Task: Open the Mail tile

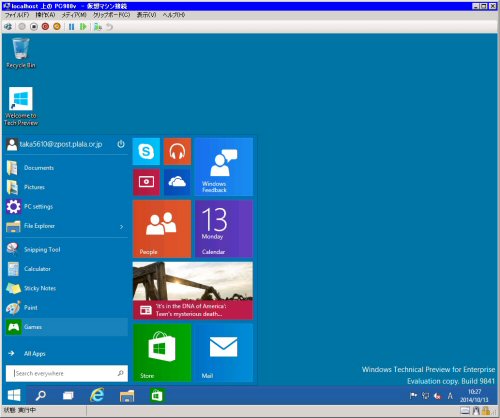Action: point(224,353)
